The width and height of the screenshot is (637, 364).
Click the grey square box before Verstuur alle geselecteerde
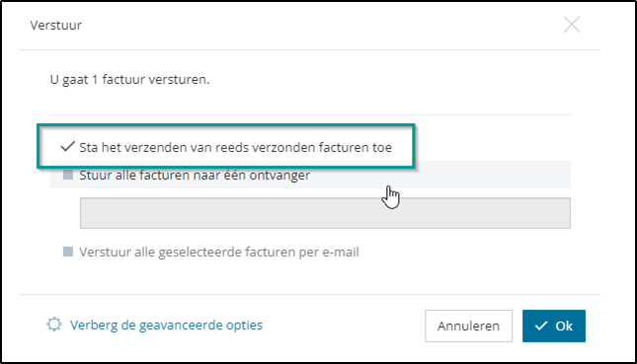(x=68, y=252)
